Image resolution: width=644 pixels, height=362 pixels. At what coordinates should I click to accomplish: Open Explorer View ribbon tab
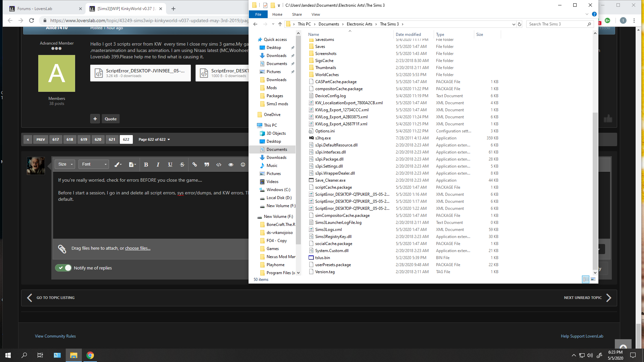pyautogui.click(x=316, y=14)
